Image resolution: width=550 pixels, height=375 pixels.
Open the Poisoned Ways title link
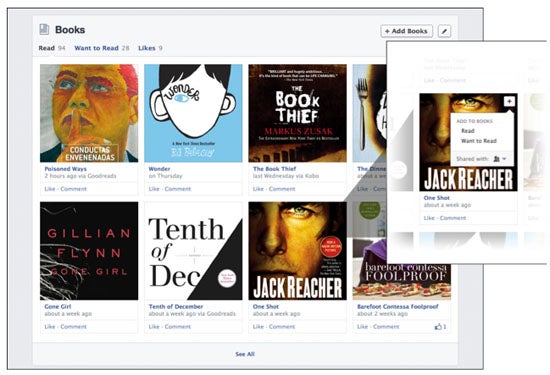click(x=65, y=169)
